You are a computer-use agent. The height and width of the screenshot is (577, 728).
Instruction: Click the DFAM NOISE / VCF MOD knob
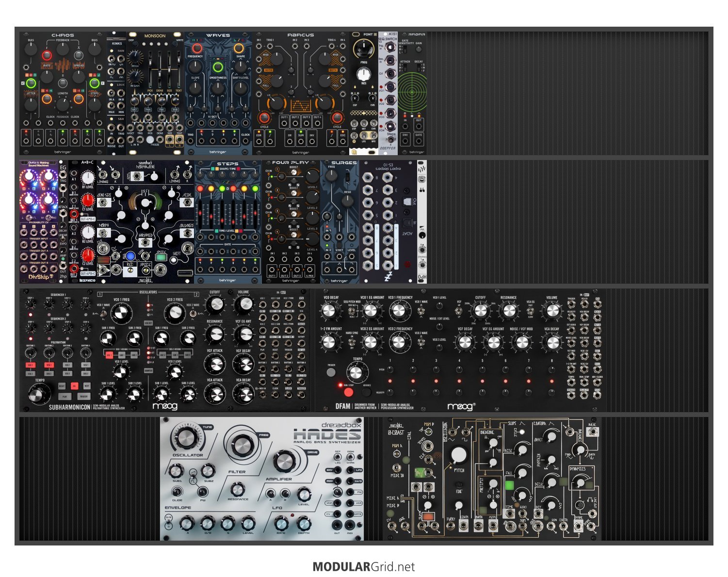point(521,342)
